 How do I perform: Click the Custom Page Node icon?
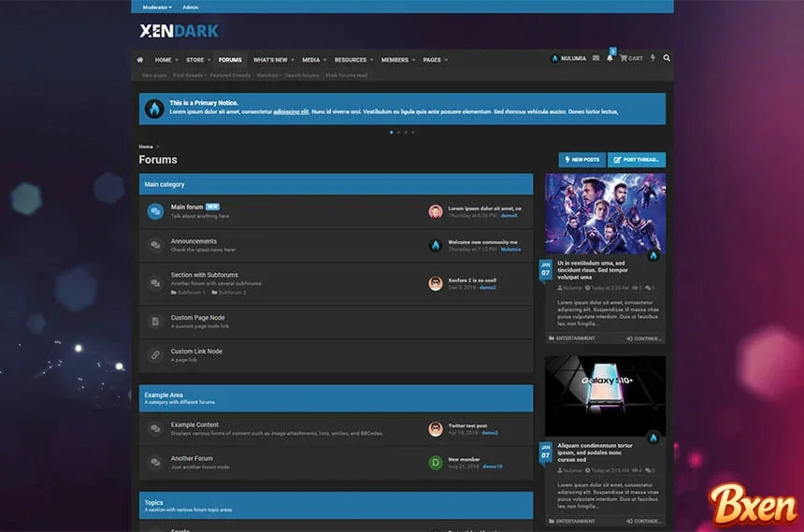click(x=155, y=322)
